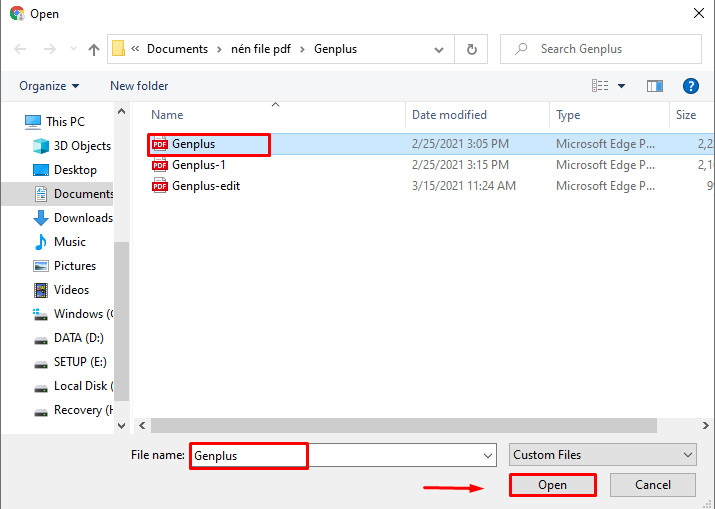Open the Organize menu

[49, 86]
